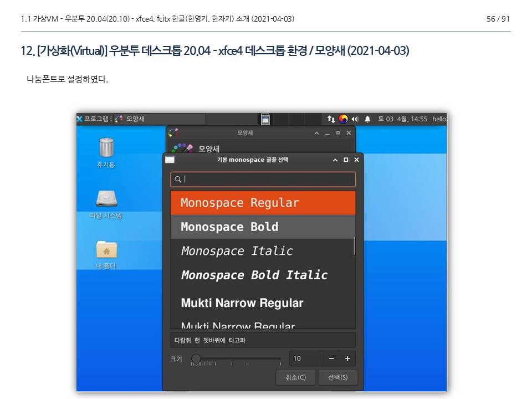Minimize the 모양새 window

(327, 133)
